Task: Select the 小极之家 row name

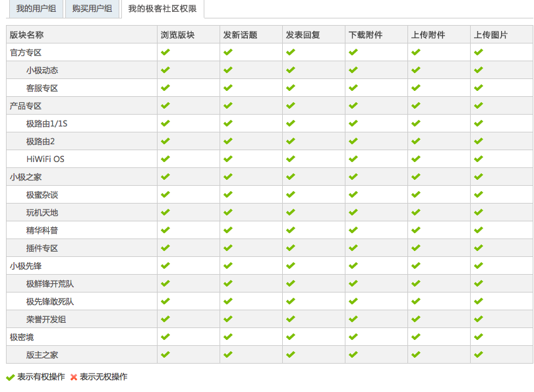Action: point(26,177)
